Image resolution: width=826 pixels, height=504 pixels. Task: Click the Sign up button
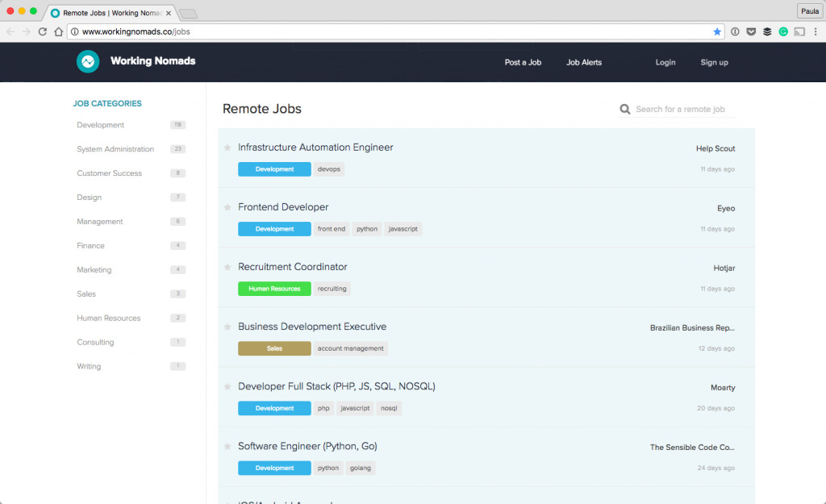pyautogui.click(x=713, y=61)
